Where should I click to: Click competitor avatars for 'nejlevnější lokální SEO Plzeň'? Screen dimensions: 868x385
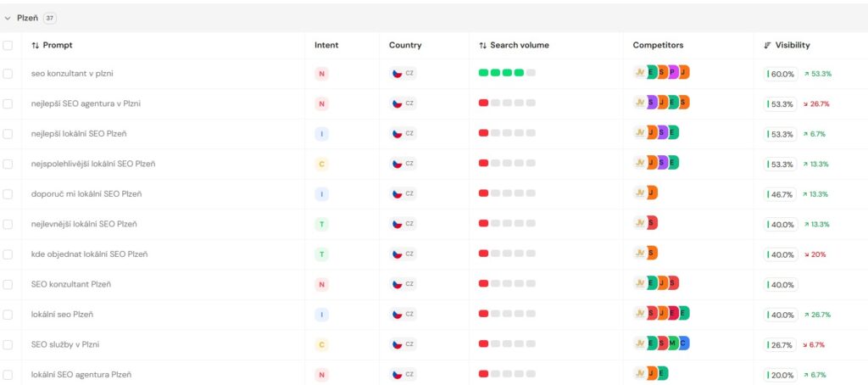[x=646, y=223]
